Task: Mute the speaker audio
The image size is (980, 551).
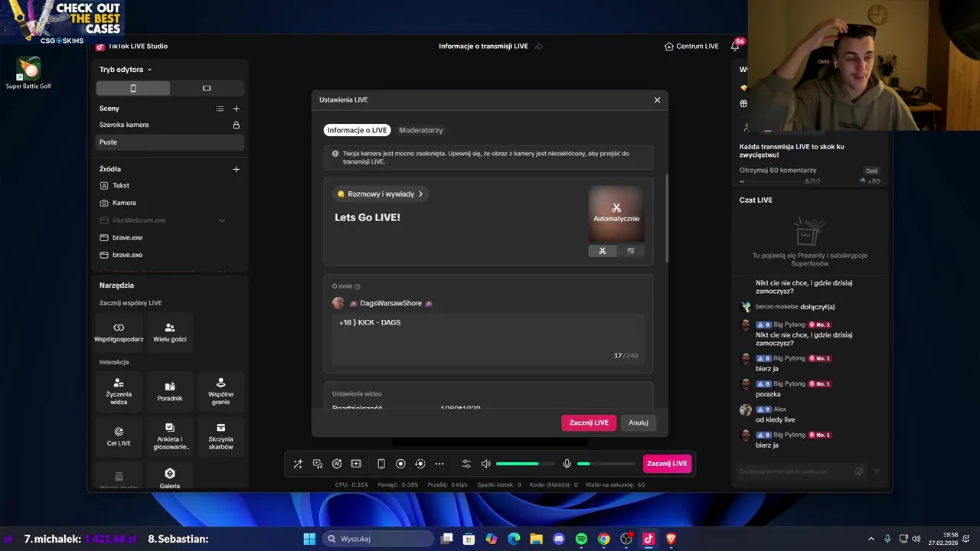Action: (485, 464)
